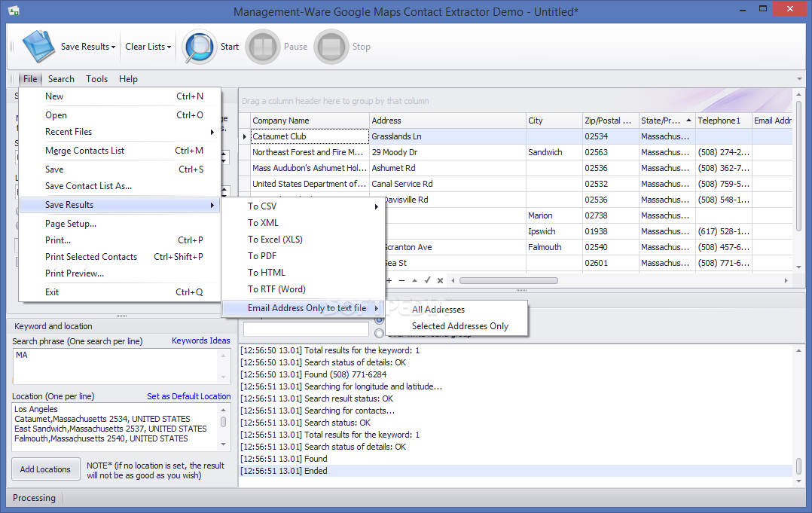Viewport: 812px width, 513px height.
Task: Choose Print Selected Contacts
Action: [x=121, y=257]
